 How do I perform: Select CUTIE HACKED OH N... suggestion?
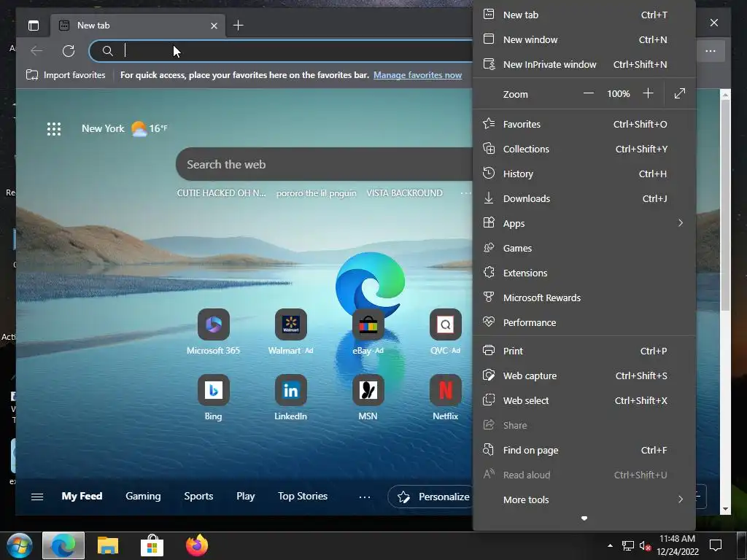tap(221, 192)
